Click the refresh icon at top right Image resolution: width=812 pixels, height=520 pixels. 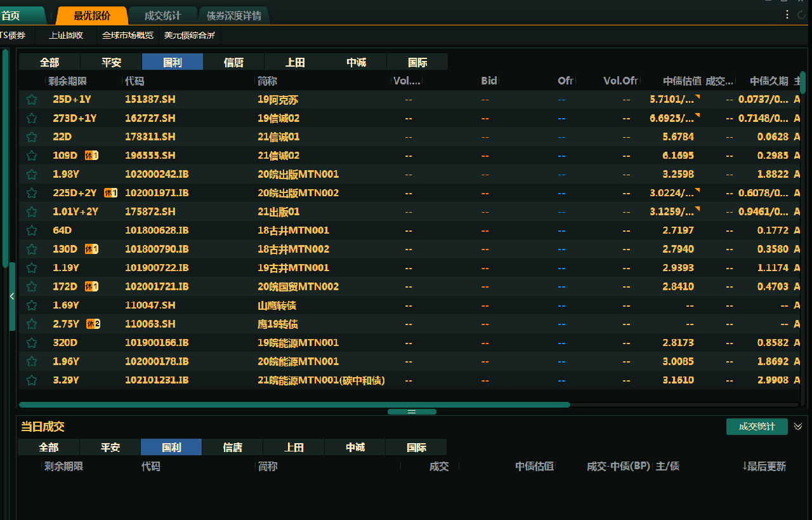click(802, 15)
